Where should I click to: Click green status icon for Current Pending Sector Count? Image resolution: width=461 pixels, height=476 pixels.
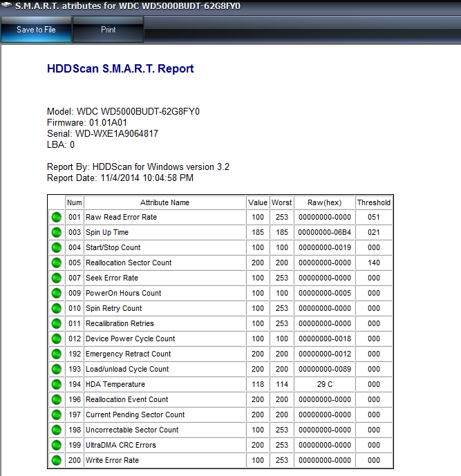click(x=57, y=415)
